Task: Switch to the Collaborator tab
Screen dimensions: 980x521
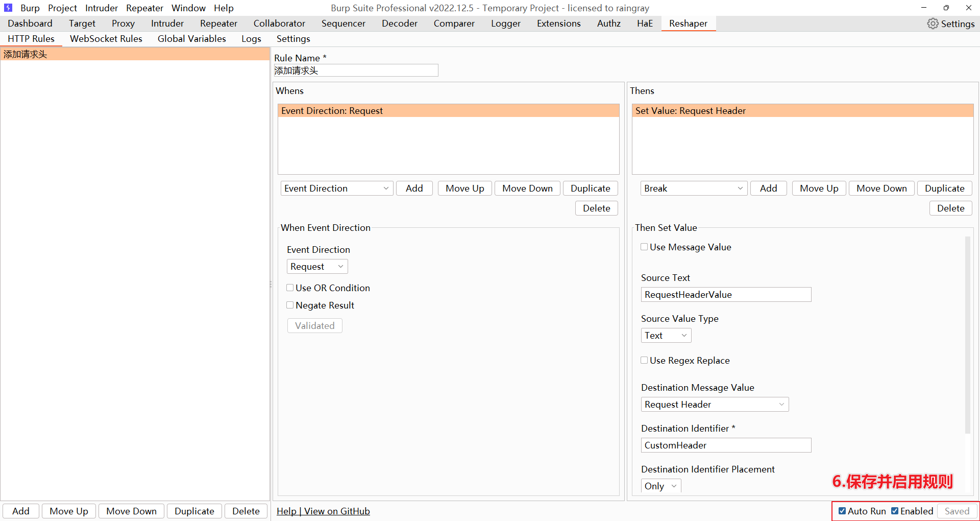Action: point(279,23)
